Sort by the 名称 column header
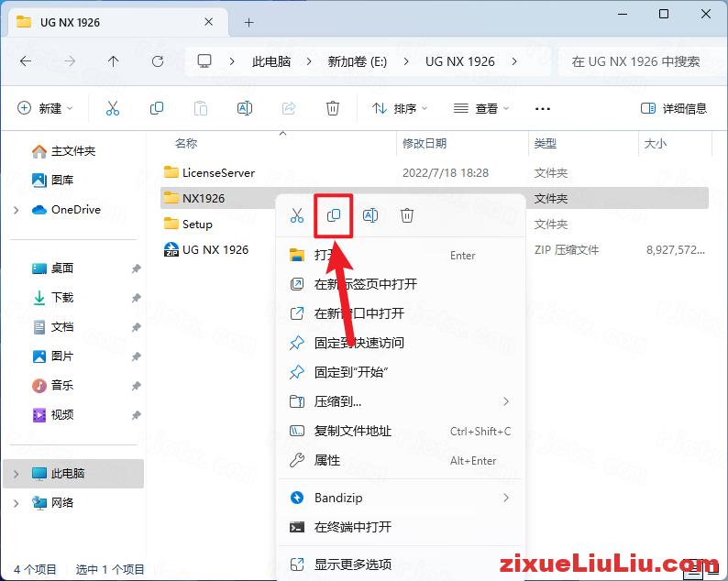The height and width of the screenshot is (581, 728). point(186,143)
